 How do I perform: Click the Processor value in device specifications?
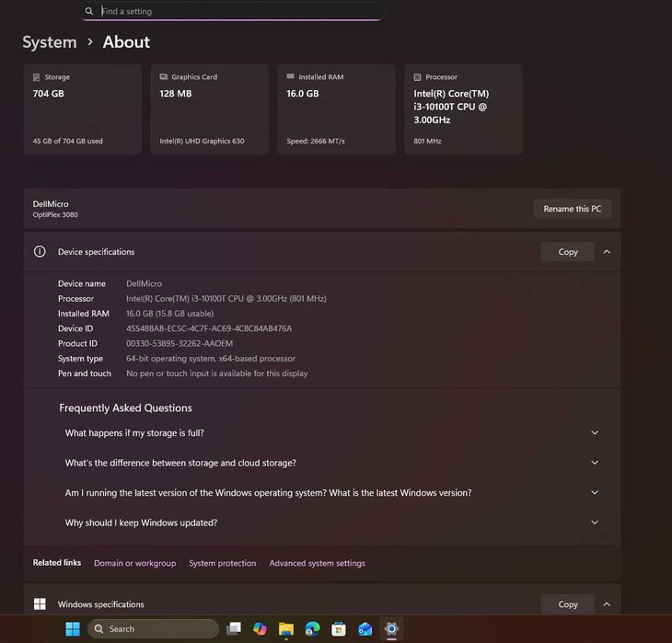click(x=226, y=299)
